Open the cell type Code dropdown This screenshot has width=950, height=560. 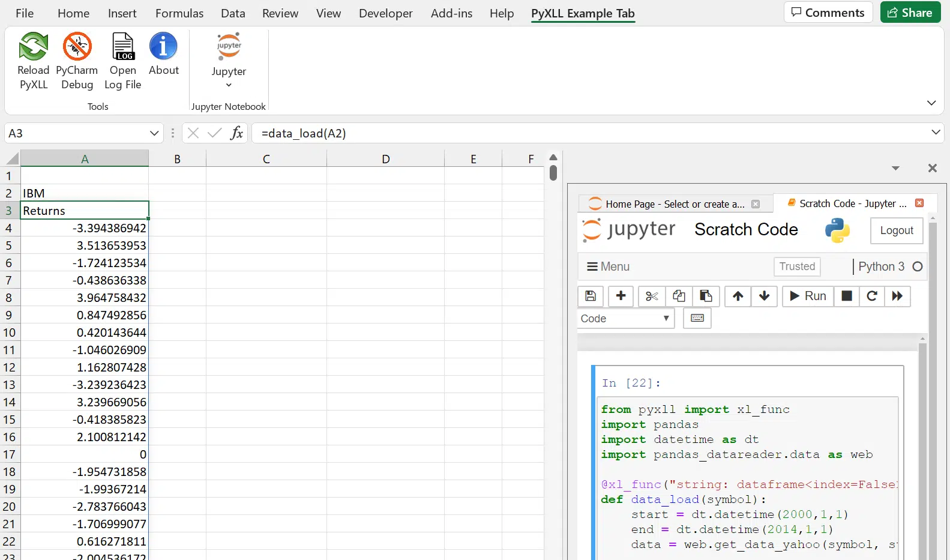pyautogui.click(x=626, y=319)
